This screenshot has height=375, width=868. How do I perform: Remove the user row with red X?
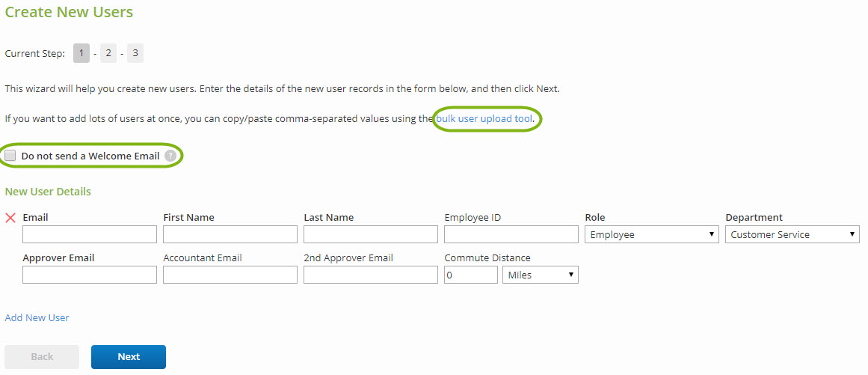pyautogui.click(x=10, y=218)
